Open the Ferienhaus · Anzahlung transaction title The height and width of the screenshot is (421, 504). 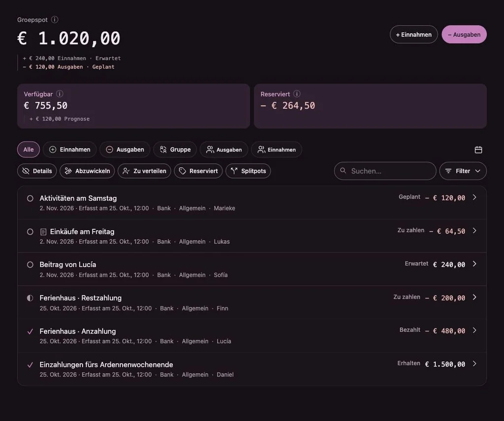coord(78,331)
